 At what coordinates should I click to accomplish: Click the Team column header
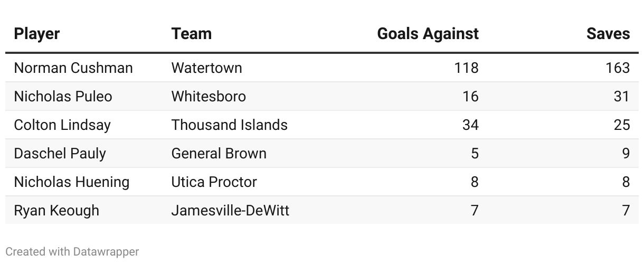tap(192, 34)
